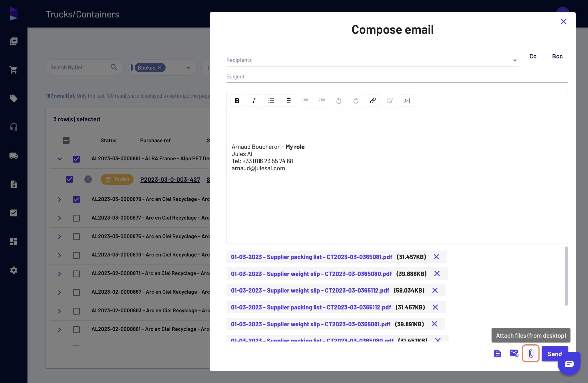This screenshot has height=383, width=588.
Task: Insert an image into the email body
Action: (407, 100)
